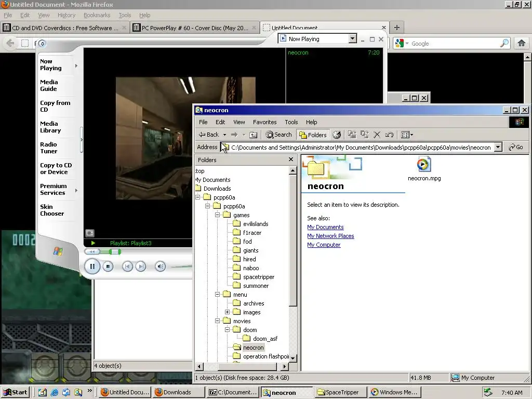The image size is (532, 399).
Task: Click the folder tree horizontal scrollbar right arrow
Action: coord(285,366)
